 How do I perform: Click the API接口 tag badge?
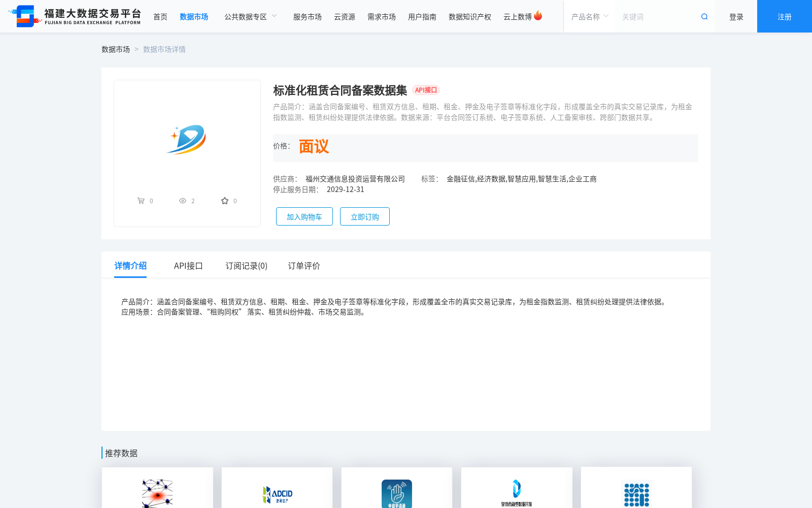426,90
